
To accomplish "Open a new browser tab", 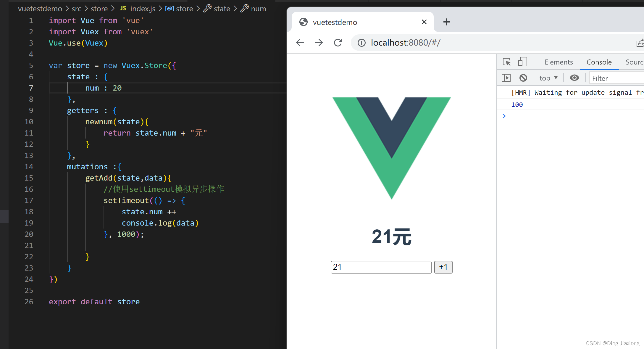I will [446, 22].
